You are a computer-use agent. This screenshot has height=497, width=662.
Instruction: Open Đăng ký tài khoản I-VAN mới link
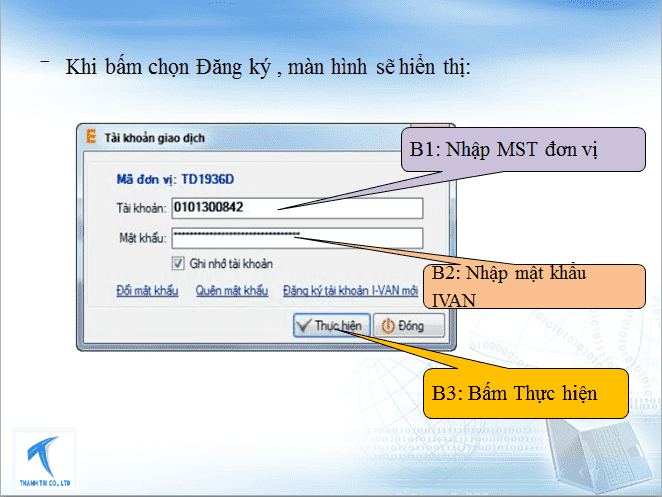pos(349,291)
